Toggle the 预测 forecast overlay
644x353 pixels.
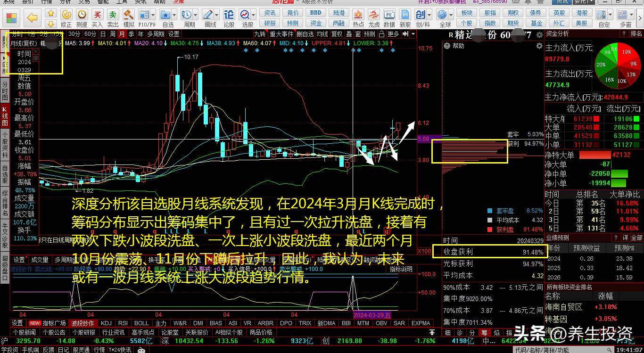(369, 34)
